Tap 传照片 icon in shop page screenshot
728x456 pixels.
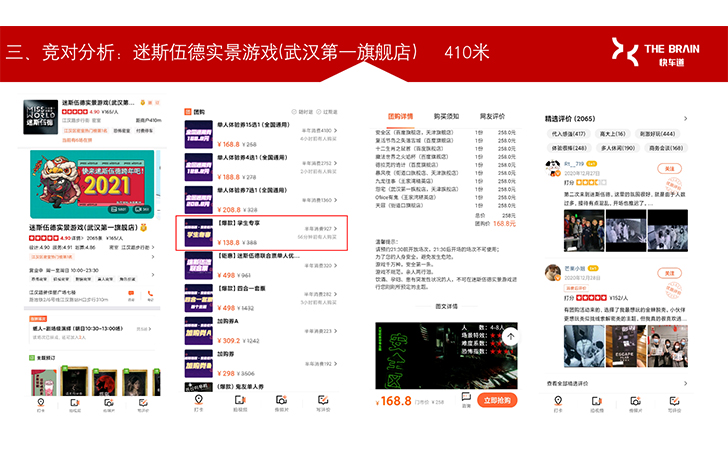(109, 404)
